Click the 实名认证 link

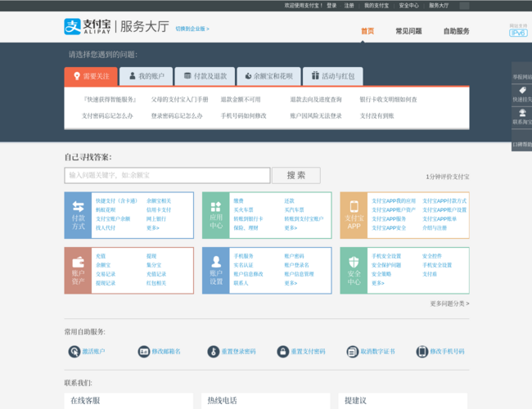tap(243, 265)
